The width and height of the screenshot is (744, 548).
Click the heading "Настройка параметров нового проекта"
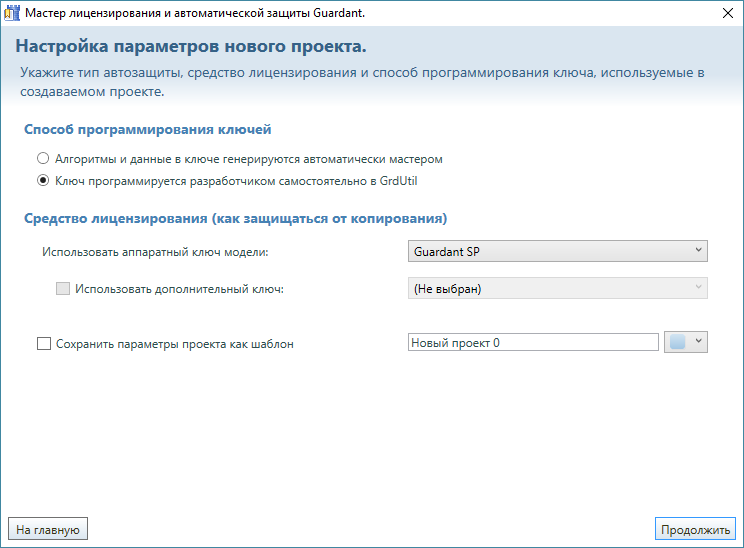pyautogui.click(x=191, y=48)
